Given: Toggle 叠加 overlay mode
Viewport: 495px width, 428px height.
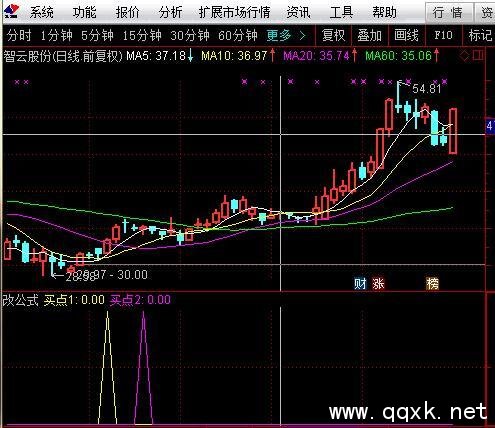Looking at the screenshot, I should 370,35.
